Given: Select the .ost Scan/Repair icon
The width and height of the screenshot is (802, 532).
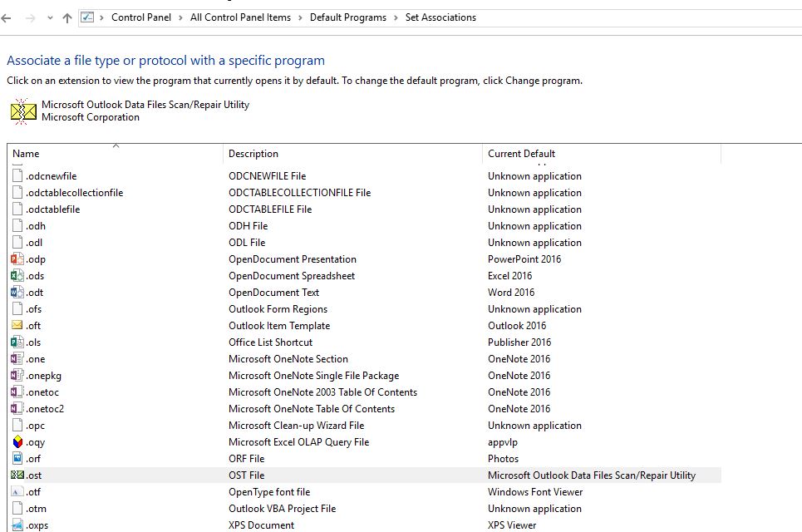Looking at the screenshot, I should [x=17, y=475].
